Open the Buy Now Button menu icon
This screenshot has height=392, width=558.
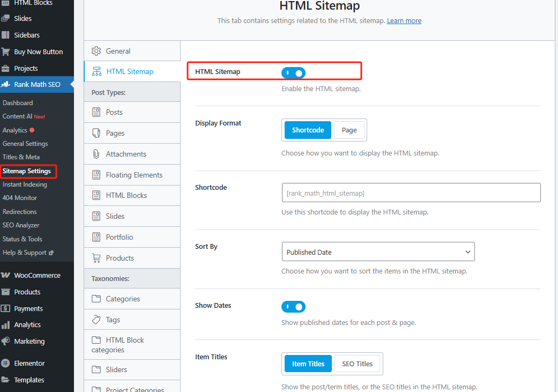point(7,51)
